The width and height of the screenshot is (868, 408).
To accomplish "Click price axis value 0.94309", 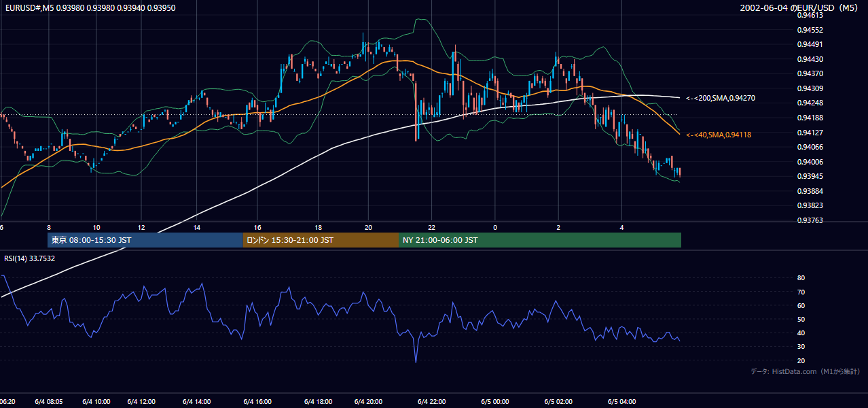I will point(810,88).
